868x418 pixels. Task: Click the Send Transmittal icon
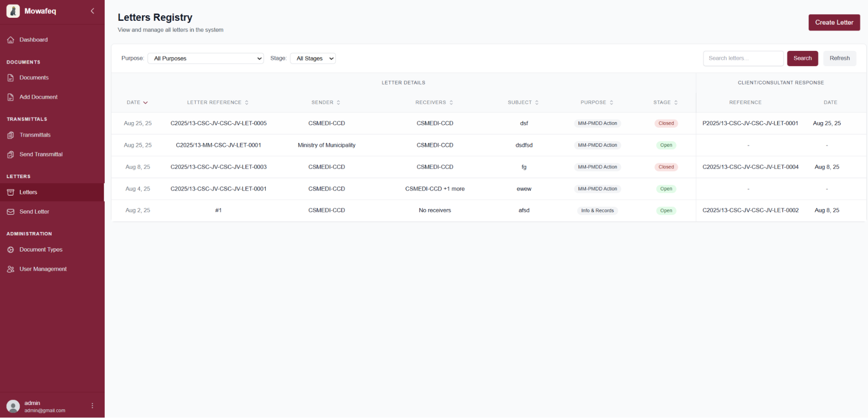click(x=11, y=154)
